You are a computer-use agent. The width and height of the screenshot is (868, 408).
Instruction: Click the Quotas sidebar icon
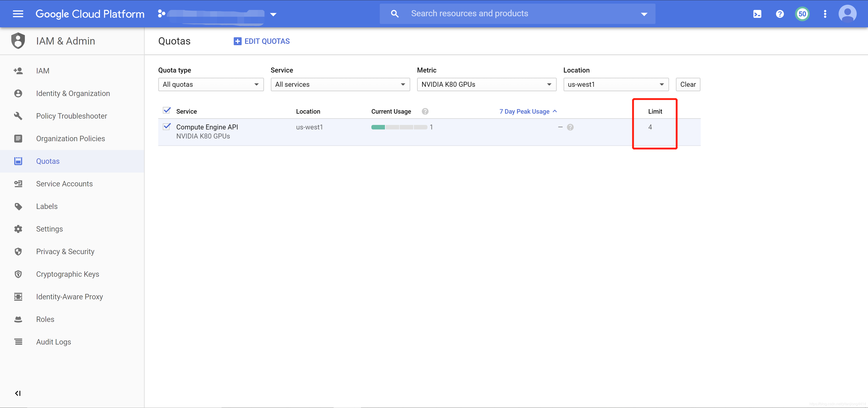18,161
